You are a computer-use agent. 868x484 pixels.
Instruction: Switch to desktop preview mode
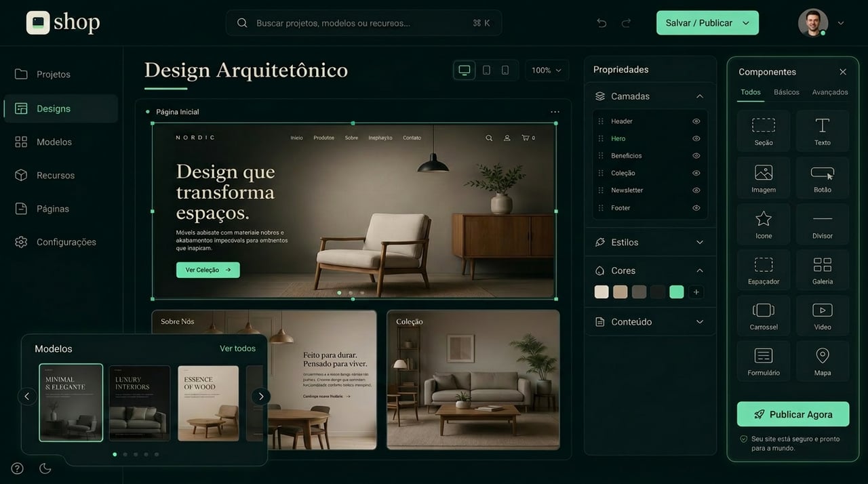pyautogui.click(x=465, y=70)
